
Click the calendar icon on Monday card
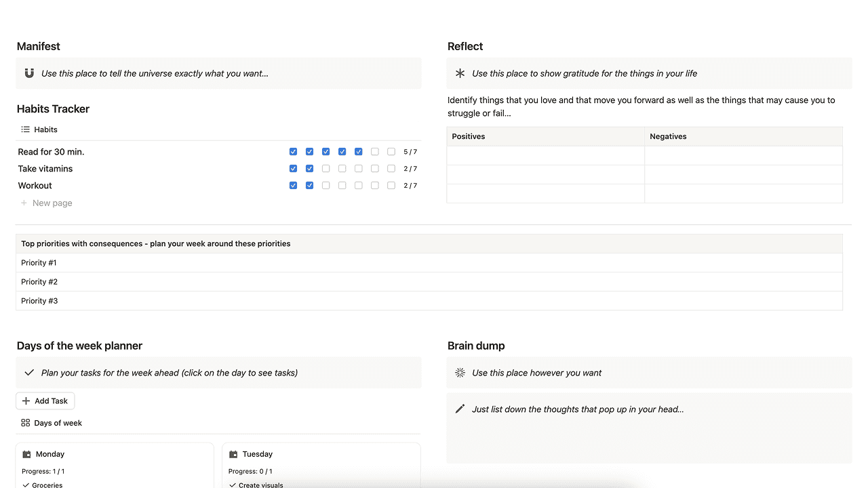26,454
